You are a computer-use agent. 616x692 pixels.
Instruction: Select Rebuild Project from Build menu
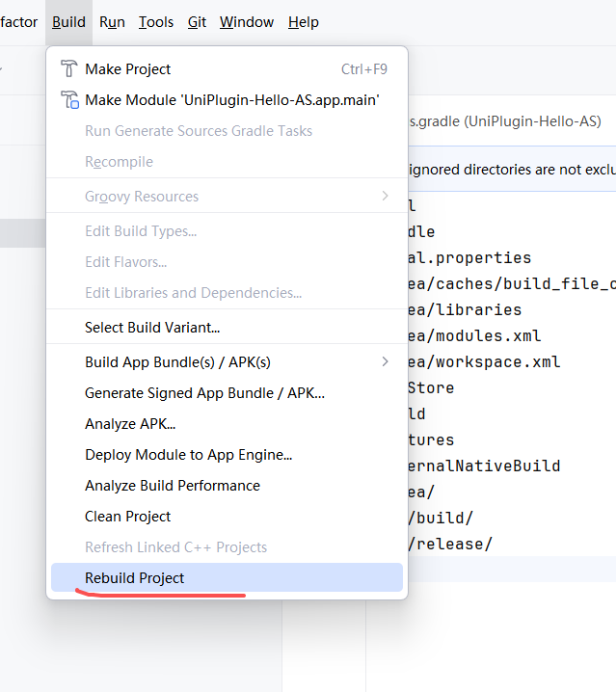pos(134,578)
